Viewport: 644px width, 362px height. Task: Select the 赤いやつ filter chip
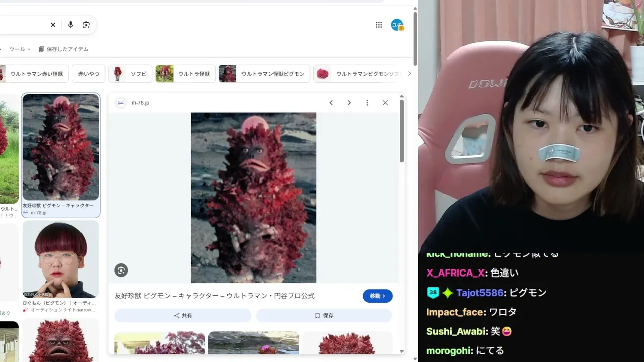click(89, 74)
